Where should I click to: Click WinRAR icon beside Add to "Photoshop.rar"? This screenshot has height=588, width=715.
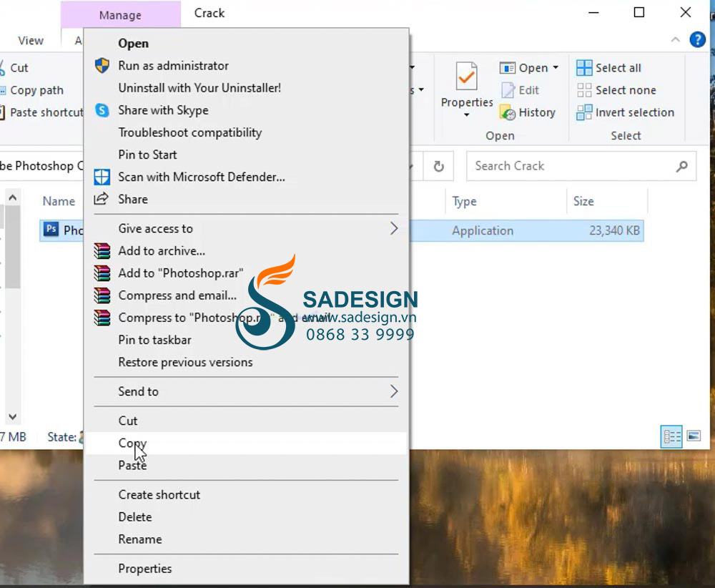click(x=102, y=273)
